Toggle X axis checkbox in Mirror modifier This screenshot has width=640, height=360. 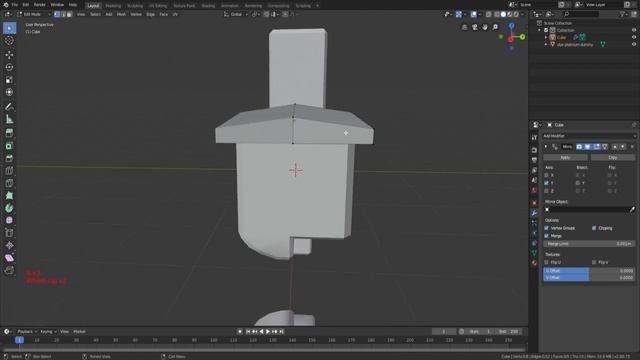[546, 175]
